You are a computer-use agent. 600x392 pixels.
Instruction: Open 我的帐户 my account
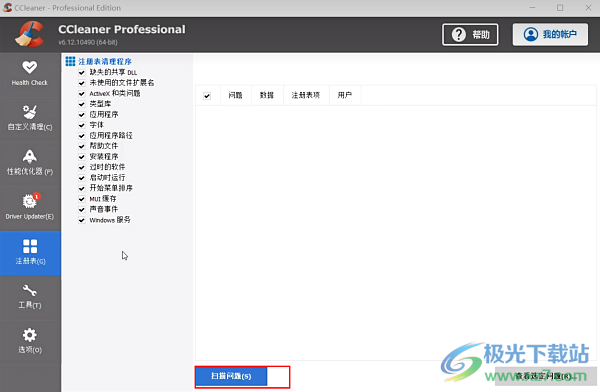pos(550,34)
